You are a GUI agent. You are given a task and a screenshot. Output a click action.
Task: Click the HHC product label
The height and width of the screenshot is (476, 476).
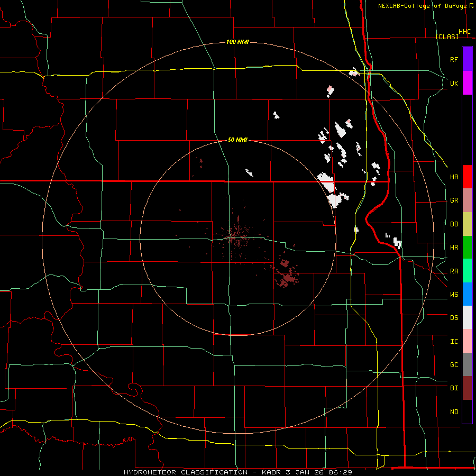pyautogui.click(x=464, y=32)
